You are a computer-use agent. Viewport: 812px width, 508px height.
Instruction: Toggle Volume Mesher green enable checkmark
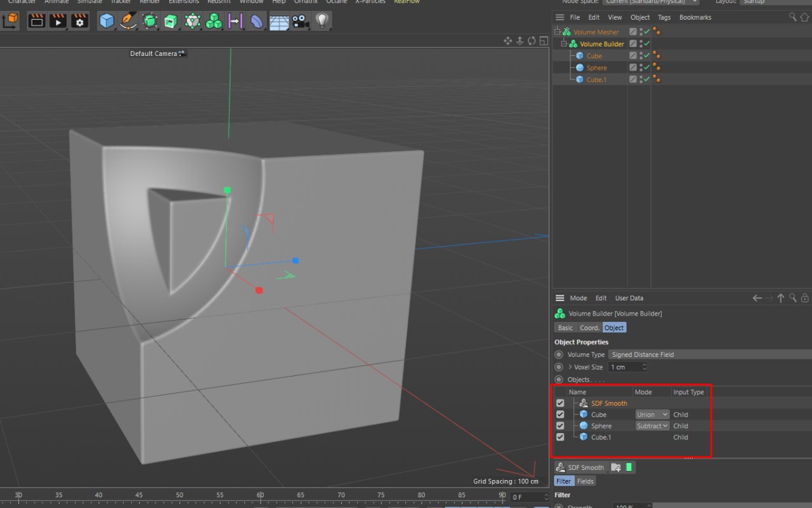[647, 32]
